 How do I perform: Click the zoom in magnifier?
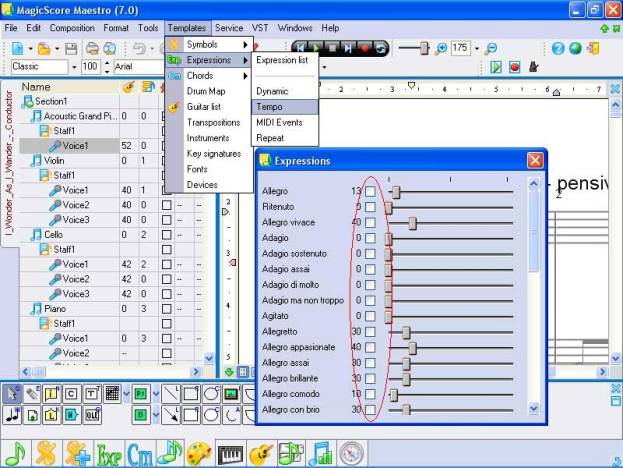click(x=441, y=48)
